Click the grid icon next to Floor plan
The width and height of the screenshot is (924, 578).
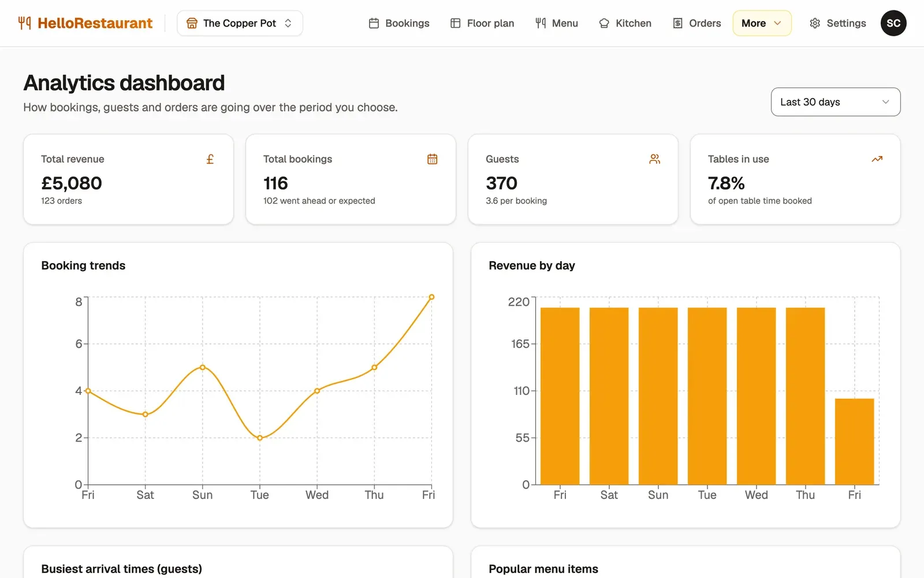(456, 23)
